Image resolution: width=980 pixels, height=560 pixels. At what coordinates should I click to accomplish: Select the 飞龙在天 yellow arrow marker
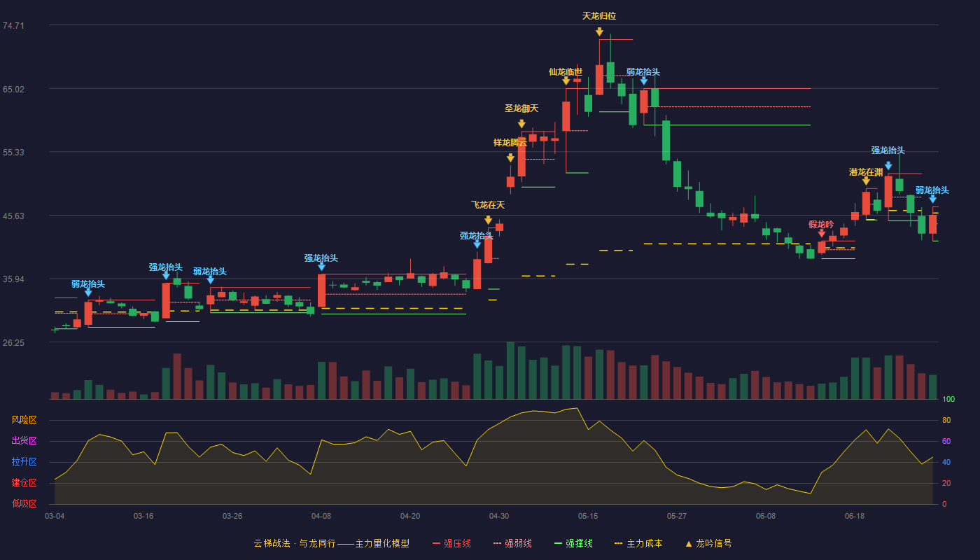point(488,220)
